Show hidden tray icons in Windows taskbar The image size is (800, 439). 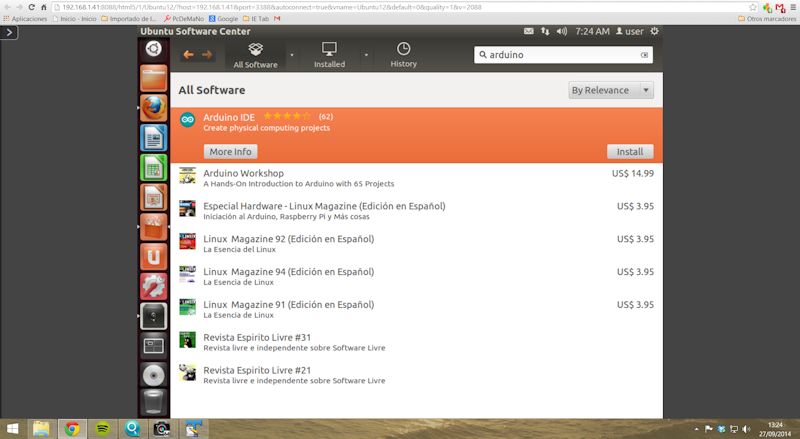(696, 429)
